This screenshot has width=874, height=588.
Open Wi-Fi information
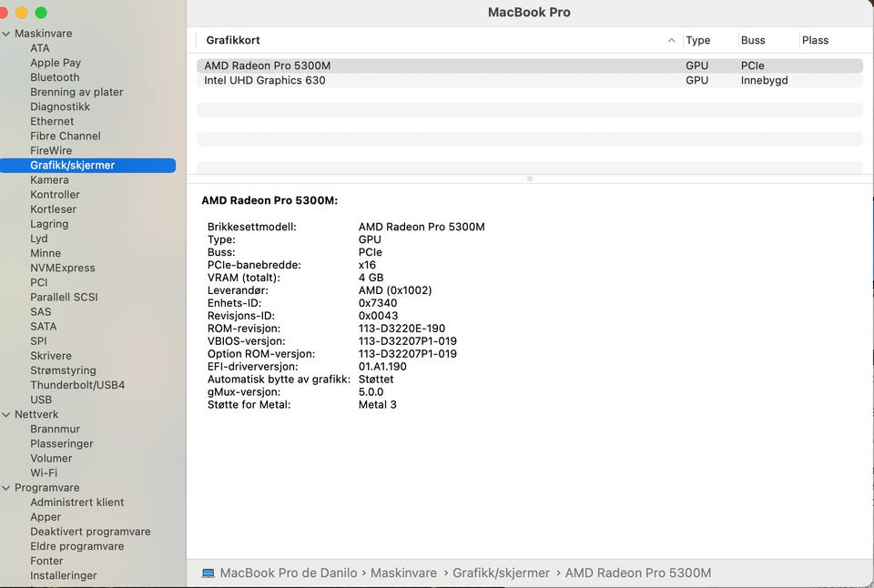44,473
